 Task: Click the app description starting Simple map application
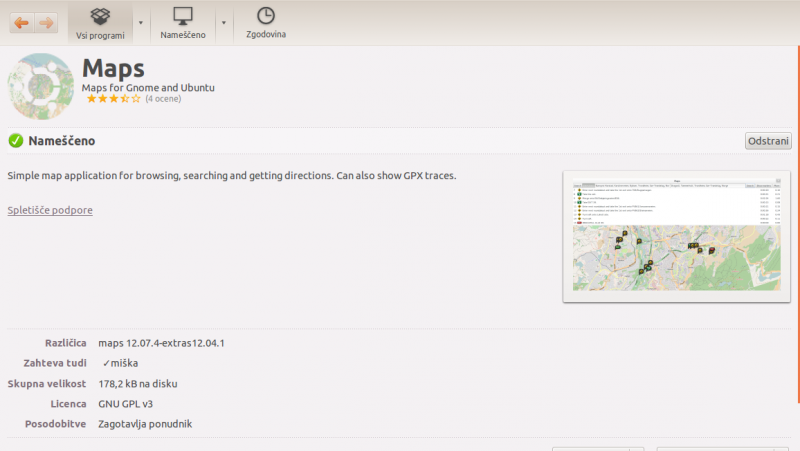tap(232, 176)
